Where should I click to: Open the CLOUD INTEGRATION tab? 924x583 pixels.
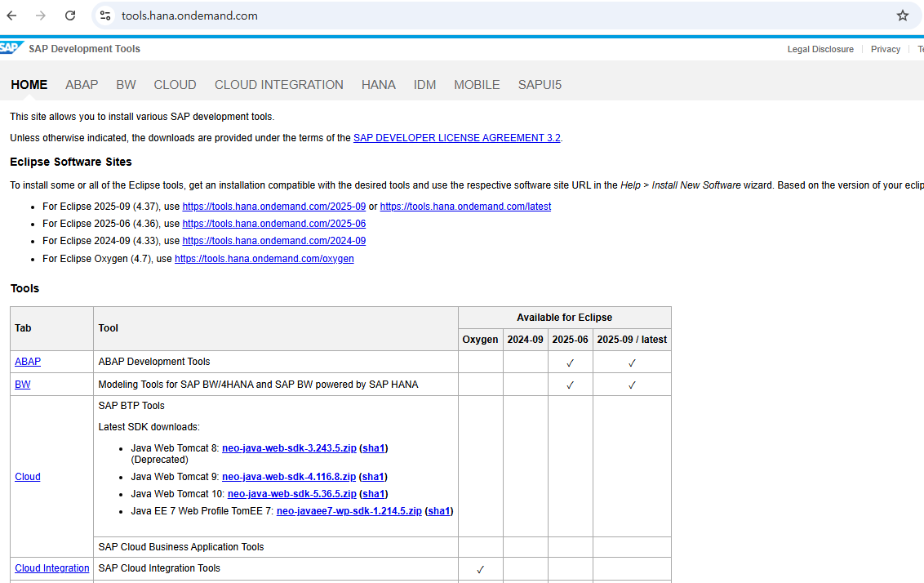click(278, 85)
